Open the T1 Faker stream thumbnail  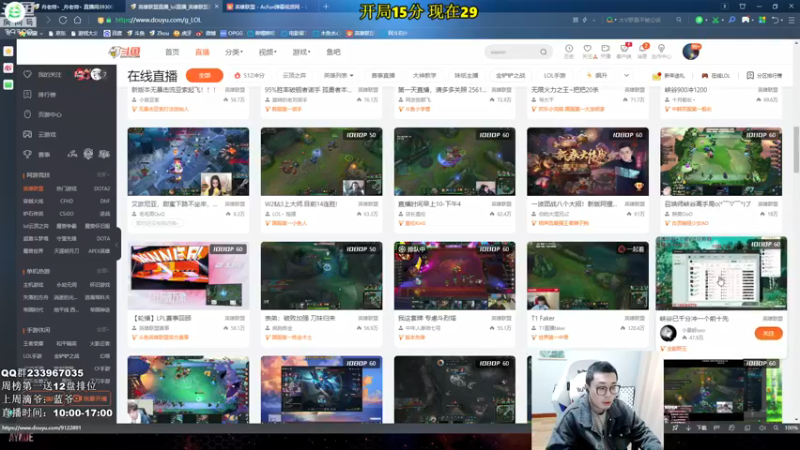(x=588, y=276)
